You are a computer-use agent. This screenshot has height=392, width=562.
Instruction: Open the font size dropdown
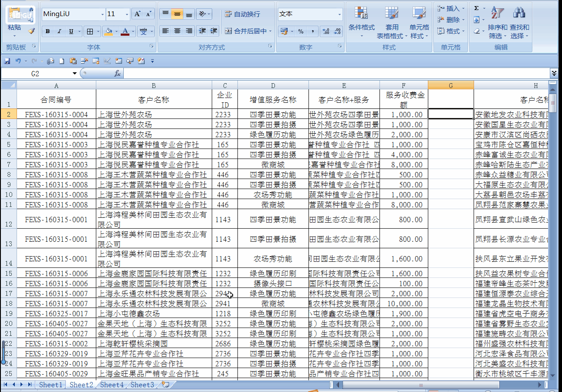point(125,14)
